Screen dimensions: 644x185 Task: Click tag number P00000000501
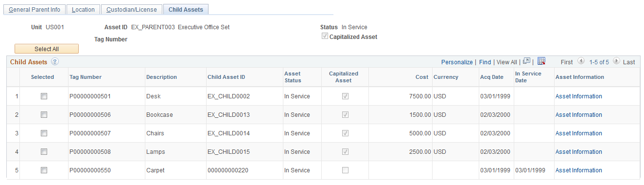[x=90, y=96]
